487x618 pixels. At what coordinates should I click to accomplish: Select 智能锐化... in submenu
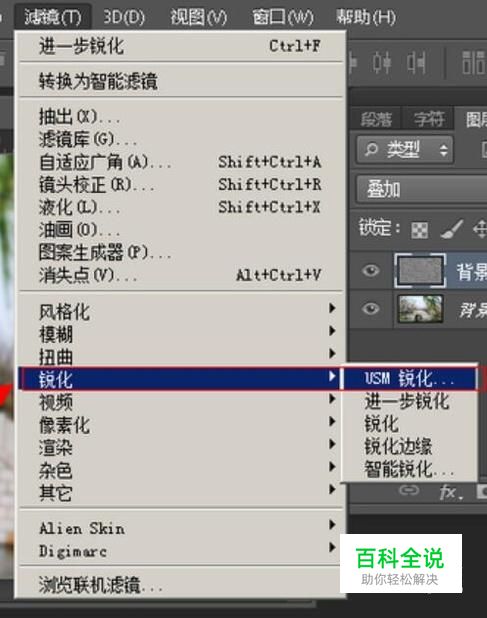tap(410, 469)
